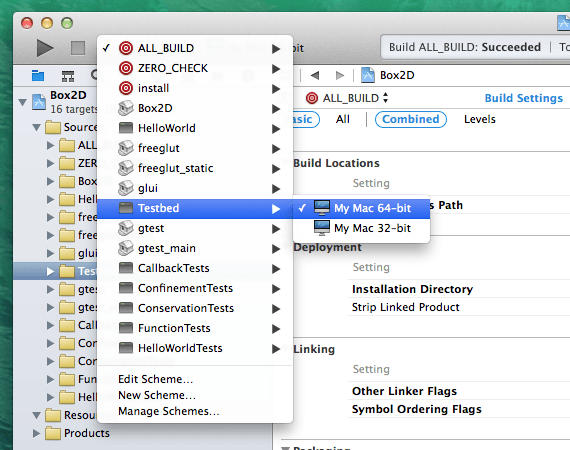
Task: Select the ConfinementTests scheme
Action: pyautogui.click(x=195, y=288)
